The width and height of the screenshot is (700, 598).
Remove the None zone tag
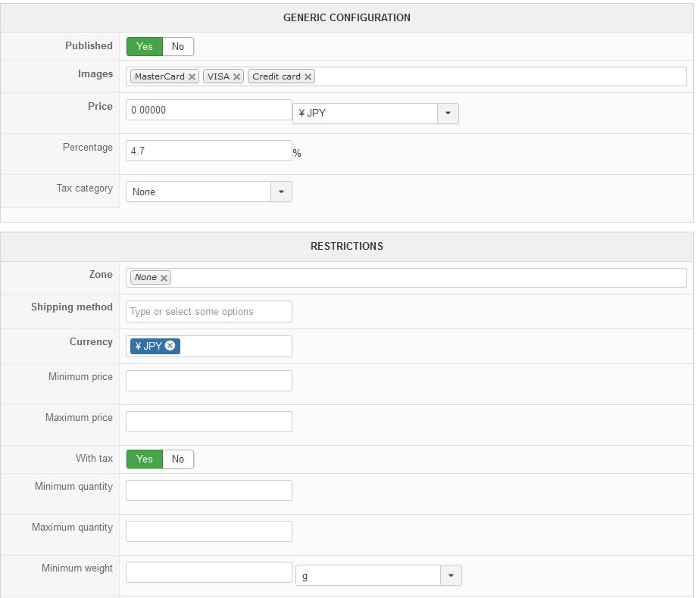(x=164, y=279)
